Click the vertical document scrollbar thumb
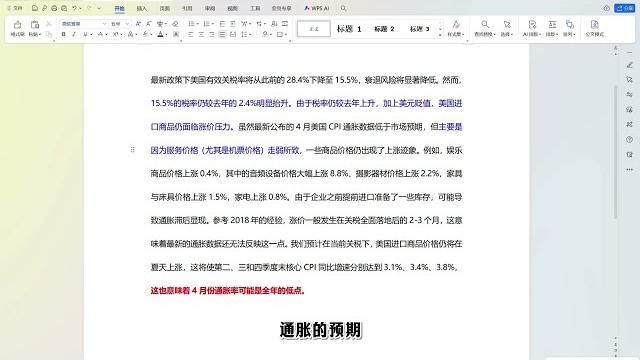The height and width of the screenshot is (360, 640). (x=616, y=152)
